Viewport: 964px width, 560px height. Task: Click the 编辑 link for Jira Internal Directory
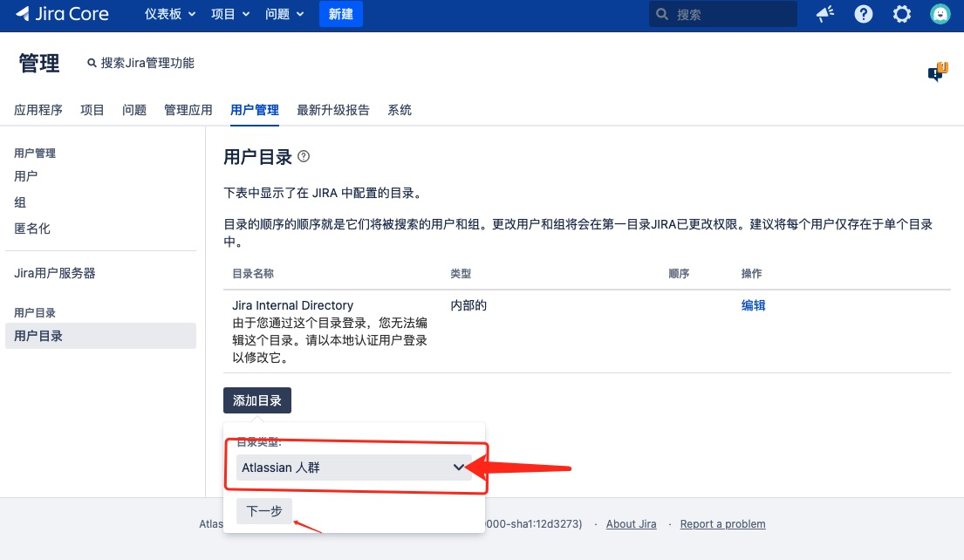click(x=753, y=305)
